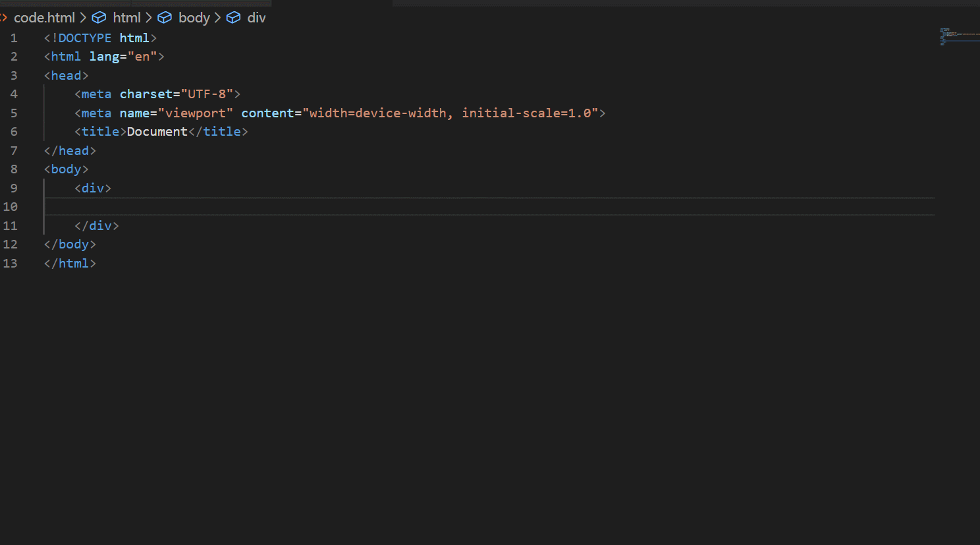Click the chevron separator after code.html breadcrumb
This screenshot has height=545, width=980.
[83, 17]
